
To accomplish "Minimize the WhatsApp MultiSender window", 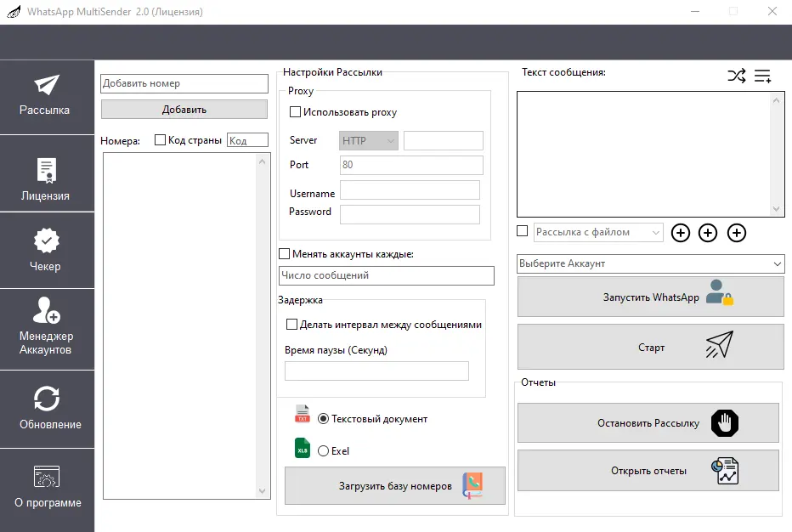I will (695, 11).
